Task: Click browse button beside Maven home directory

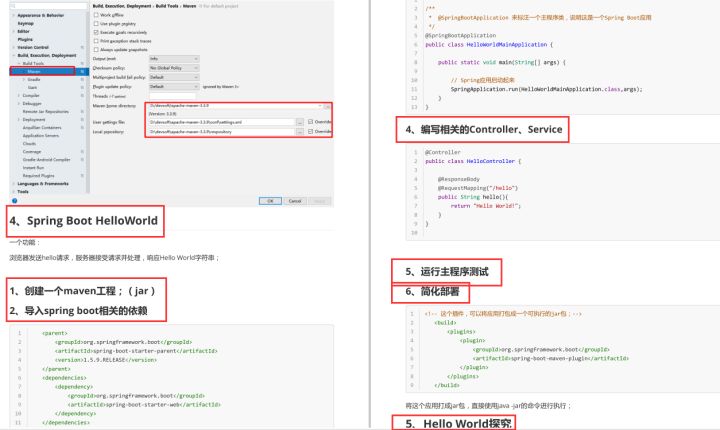Action: (327, 106)
